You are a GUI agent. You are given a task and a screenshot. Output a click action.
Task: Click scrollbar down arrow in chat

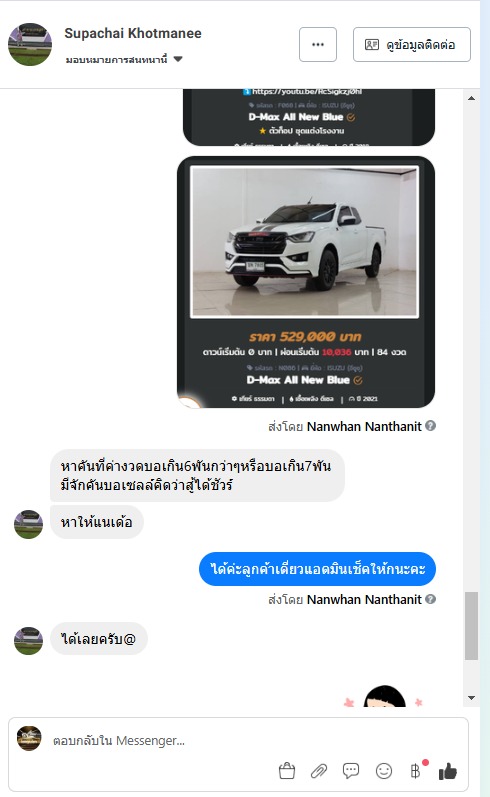point(471,698)
